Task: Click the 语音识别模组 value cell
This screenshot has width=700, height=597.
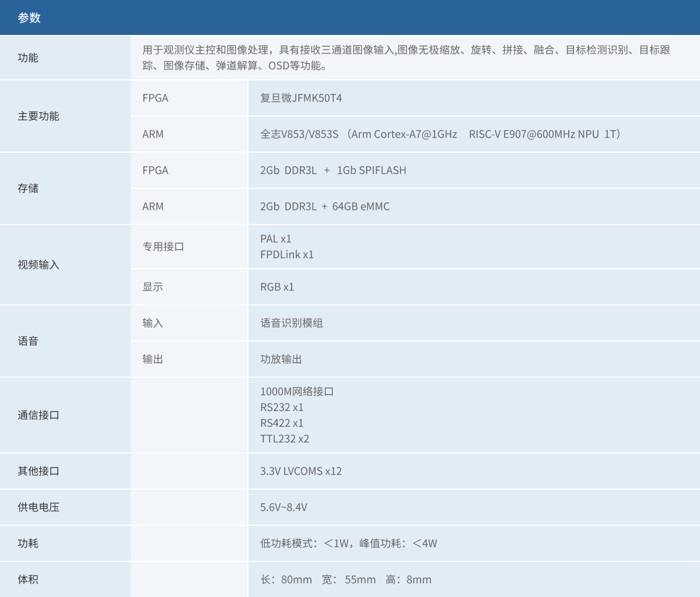Action: click(x=292, y=323)
